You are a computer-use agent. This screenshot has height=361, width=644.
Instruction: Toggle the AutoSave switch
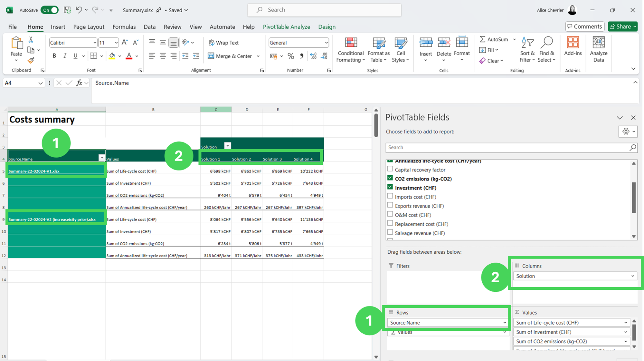click(x=50, y=10)
